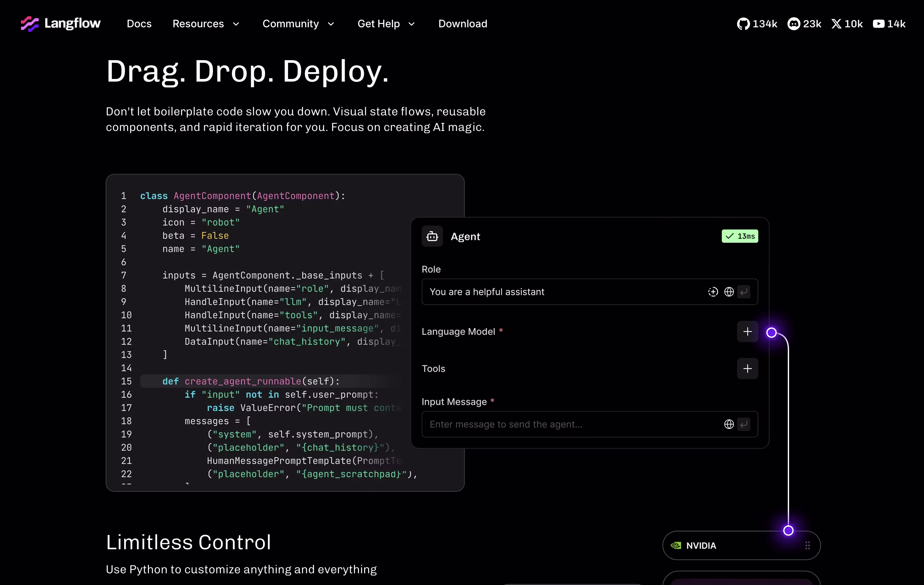Image resolution: width=924 pixels, height=585 pixels.
Task: Click the NVIDIA node drag handle dots
Action: click(x=807, y=545)
